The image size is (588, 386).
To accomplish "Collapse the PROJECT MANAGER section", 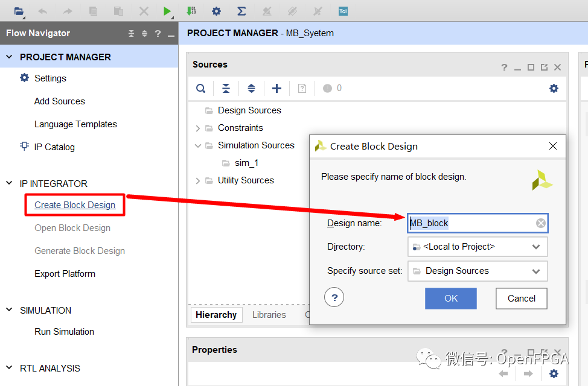I will pyautogui.click(x=10, y=57).
